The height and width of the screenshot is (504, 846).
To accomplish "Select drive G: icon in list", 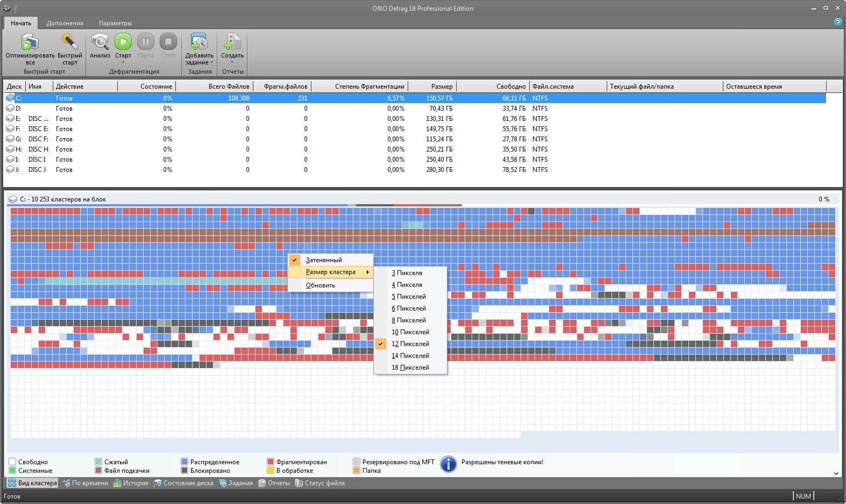I will point(10,139).
